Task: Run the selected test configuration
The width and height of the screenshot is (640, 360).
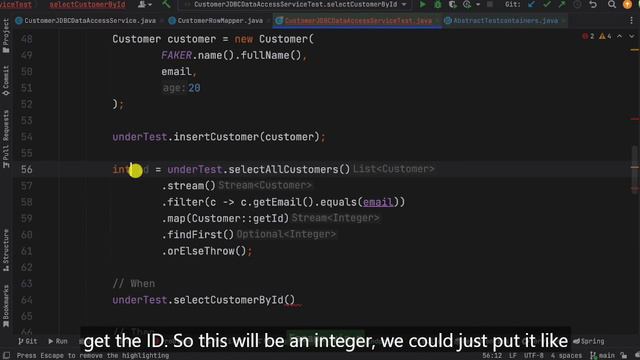Action: click(422, 4)
